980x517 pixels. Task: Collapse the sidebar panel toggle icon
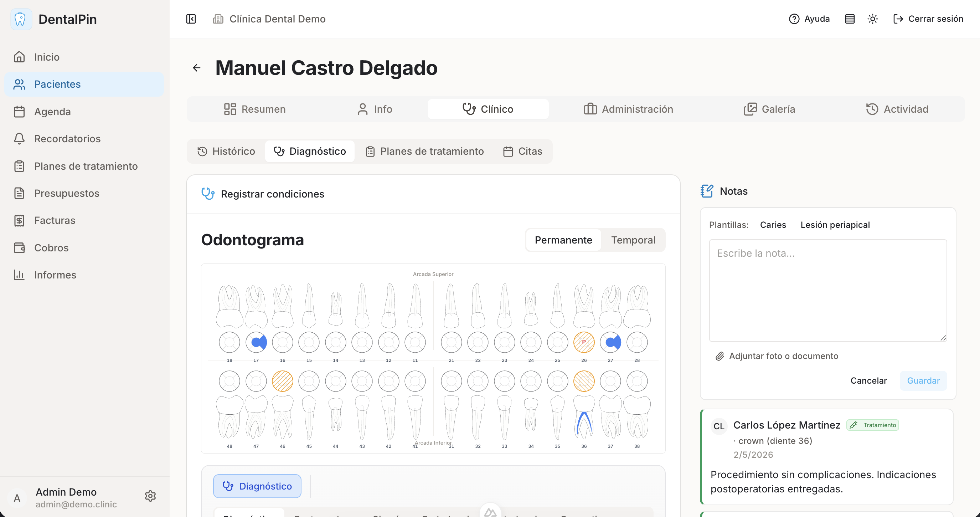point(191,19)
